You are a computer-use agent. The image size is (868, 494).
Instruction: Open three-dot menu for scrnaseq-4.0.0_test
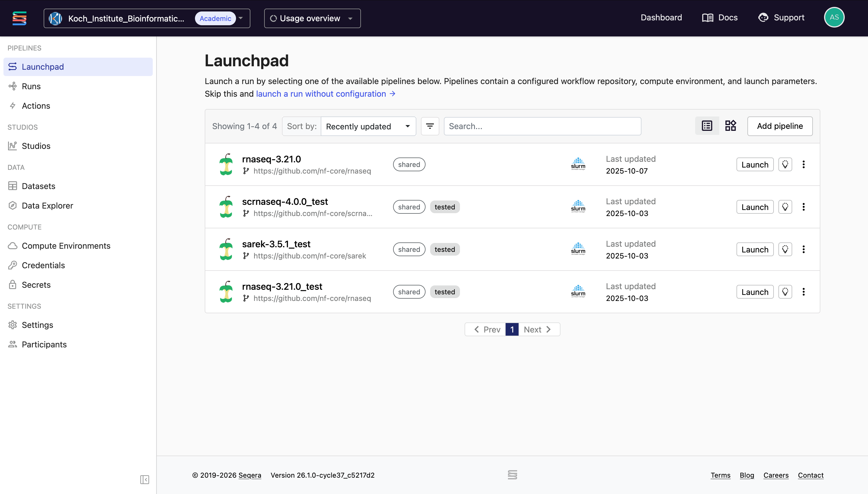pyautogui.click(x=803, y=207)
